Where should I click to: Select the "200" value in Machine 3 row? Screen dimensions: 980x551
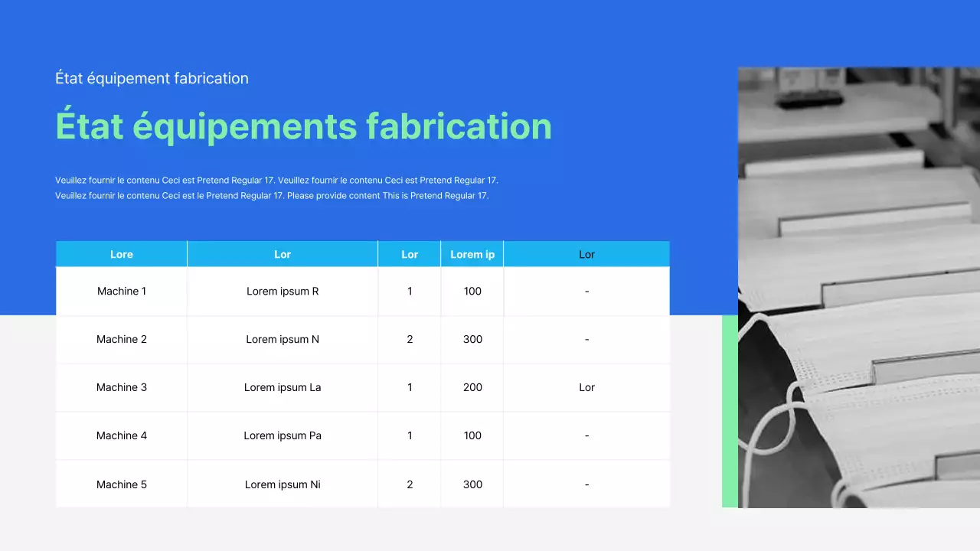[x=472, y=387]
